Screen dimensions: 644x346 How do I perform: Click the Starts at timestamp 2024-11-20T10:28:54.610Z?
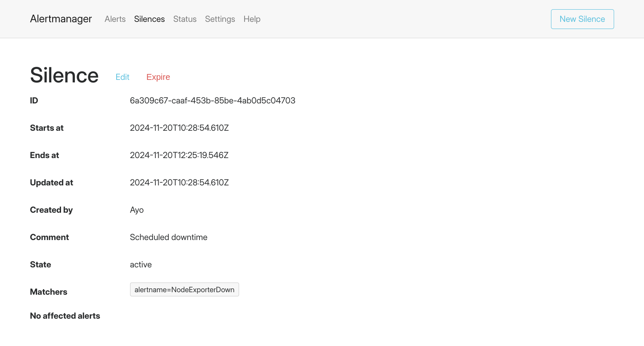pos(179,128)
